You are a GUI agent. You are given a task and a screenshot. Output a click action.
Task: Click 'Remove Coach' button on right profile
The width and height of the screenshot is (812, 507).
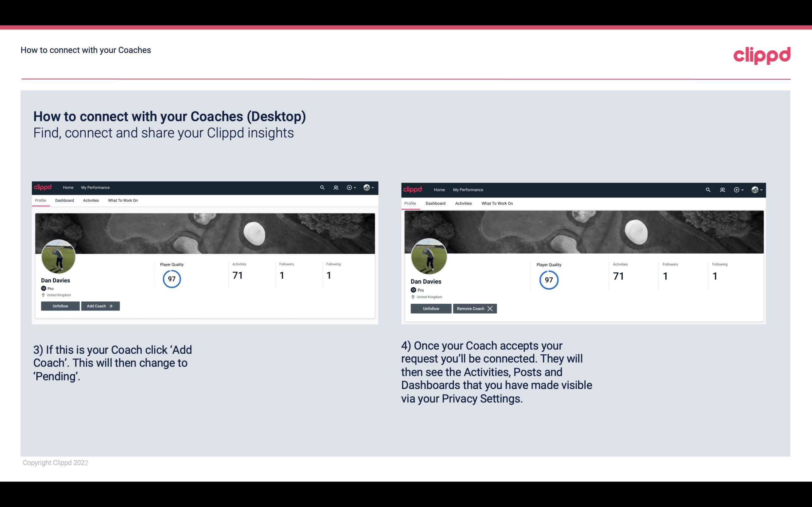point(475,308)
